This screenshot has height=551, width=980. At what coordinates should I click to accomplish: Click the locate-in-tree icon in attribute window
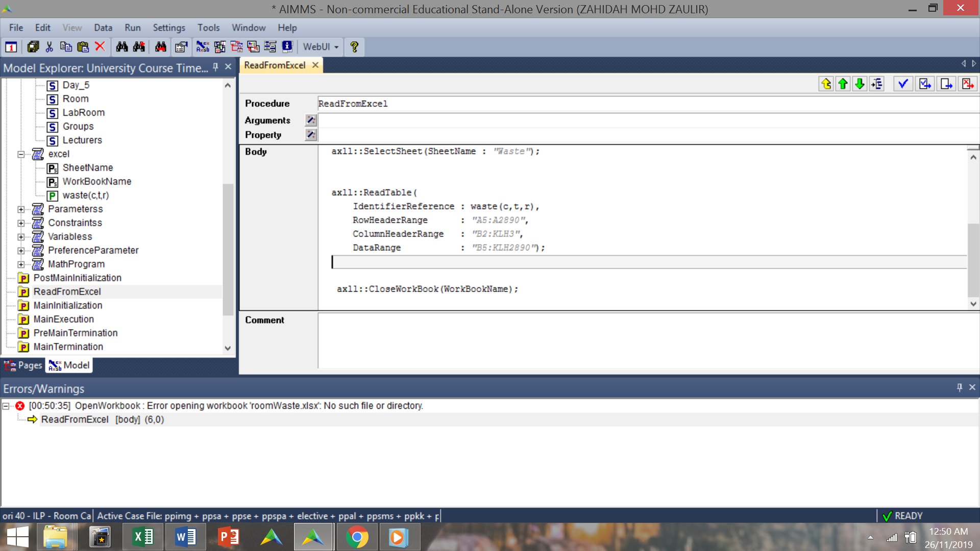click(x=877, y=84)
